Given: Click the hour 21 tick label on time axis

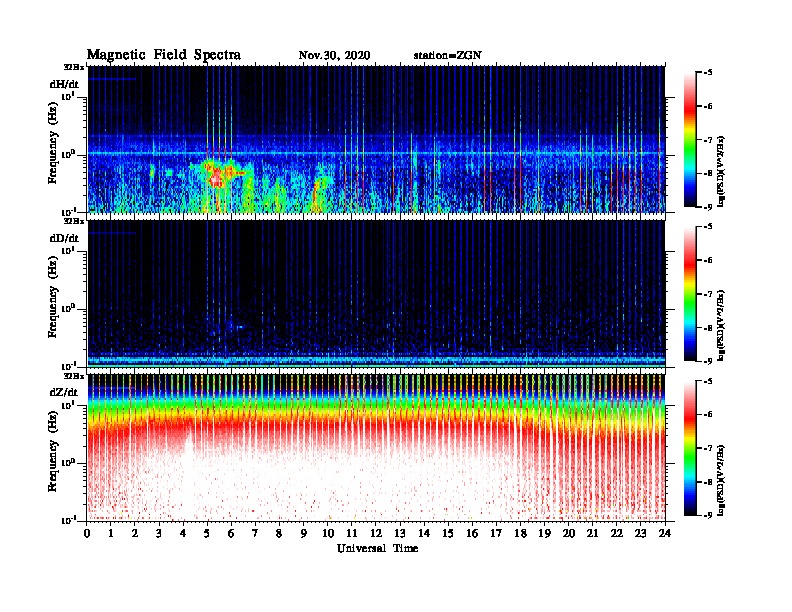Looking at the screenshot, I should click(x=592, y=533).
